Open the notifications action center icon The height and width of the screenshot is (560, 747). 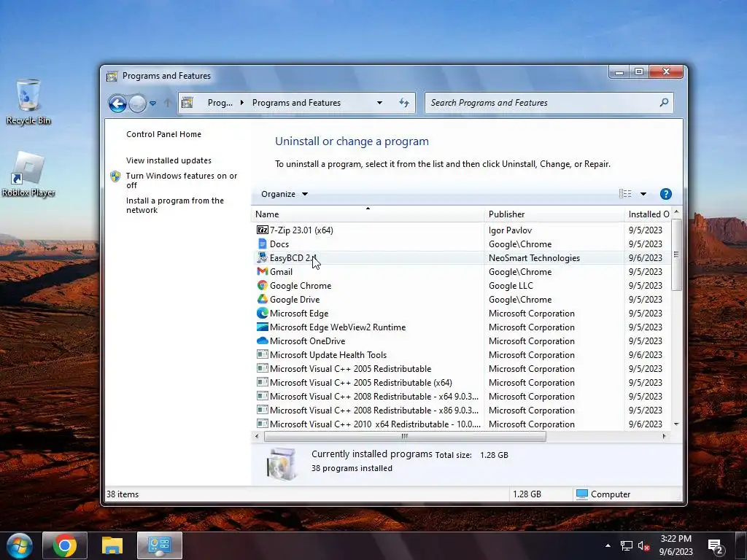click(716, 547)
